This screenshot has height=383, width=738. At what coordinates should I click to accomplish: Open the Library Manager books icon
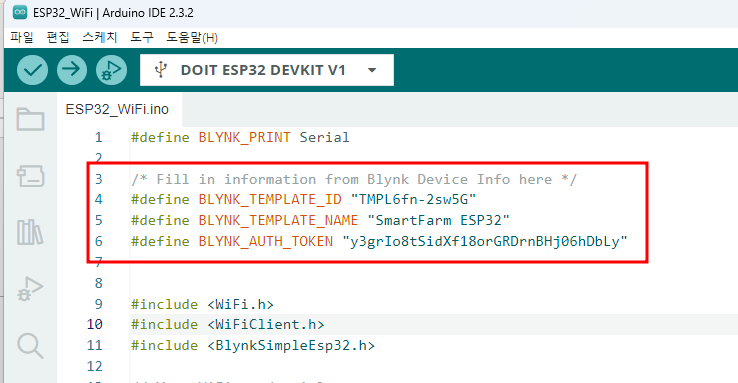31,232
